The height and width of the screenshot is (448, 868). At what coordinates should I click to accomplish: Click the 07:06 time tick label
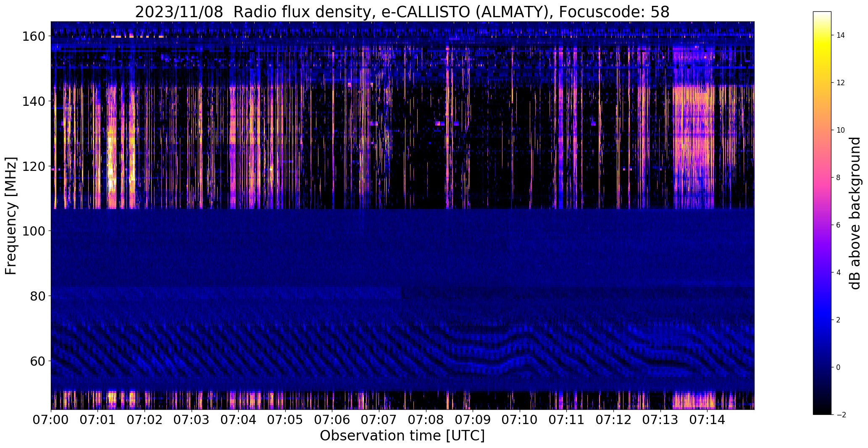click(332, 419)
